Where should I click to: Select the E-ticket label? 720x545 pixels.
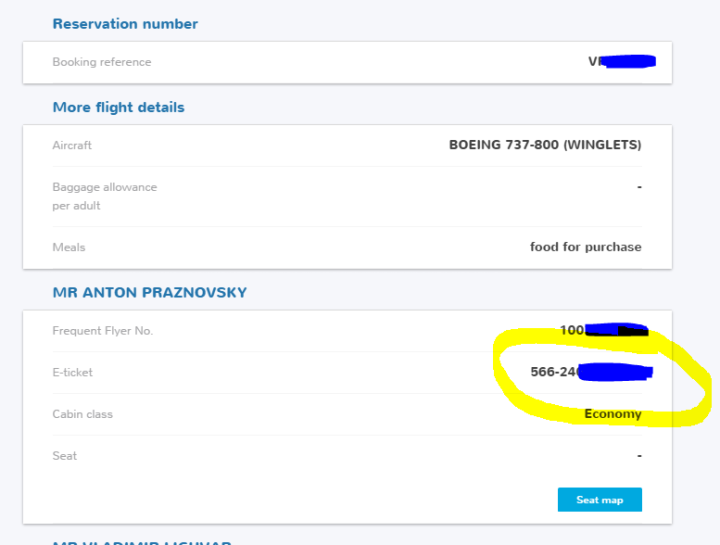(72, 373)
